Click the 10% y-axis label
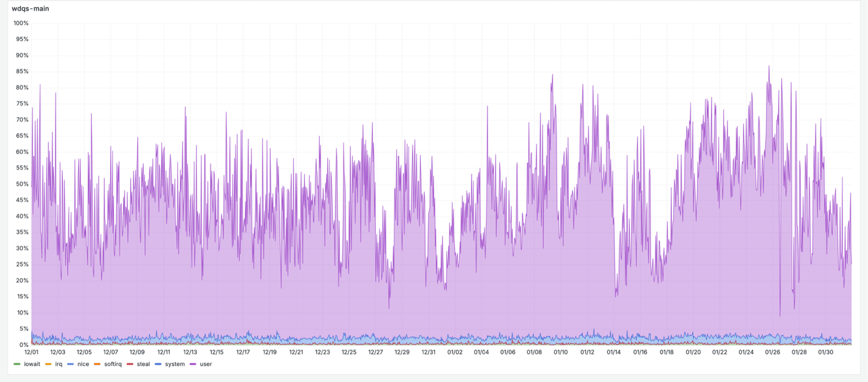This screenshot has width=868, height=382. (22, 313)
